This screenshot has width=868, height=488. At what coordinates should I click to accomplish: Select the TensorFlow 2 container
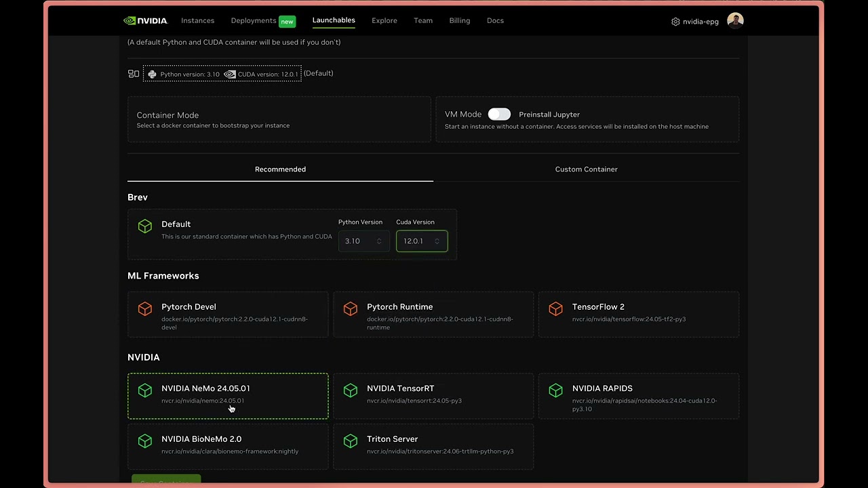(x=639, y=314)
